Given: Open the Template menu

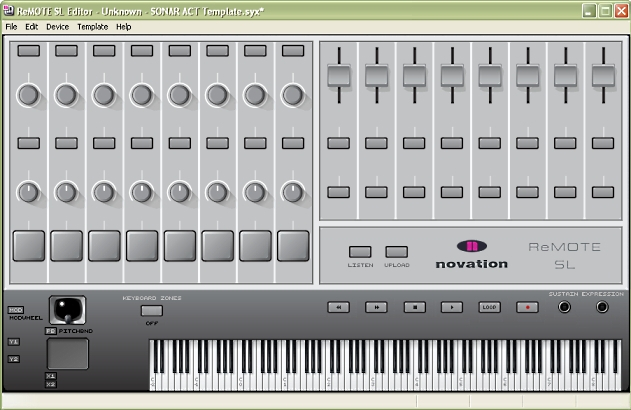Looking at the screenshot, I should (x=92, y=27).
